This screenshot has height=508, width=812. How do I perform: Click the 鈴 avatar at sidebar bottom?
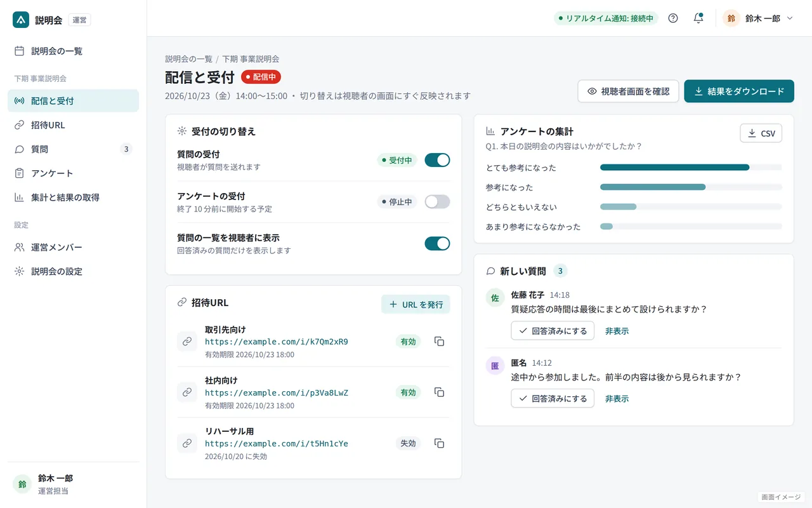22,484
